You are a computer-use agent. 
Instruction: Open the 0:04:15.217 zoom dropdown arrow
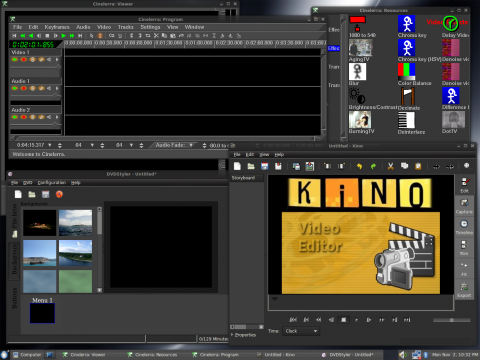point(50,145)
